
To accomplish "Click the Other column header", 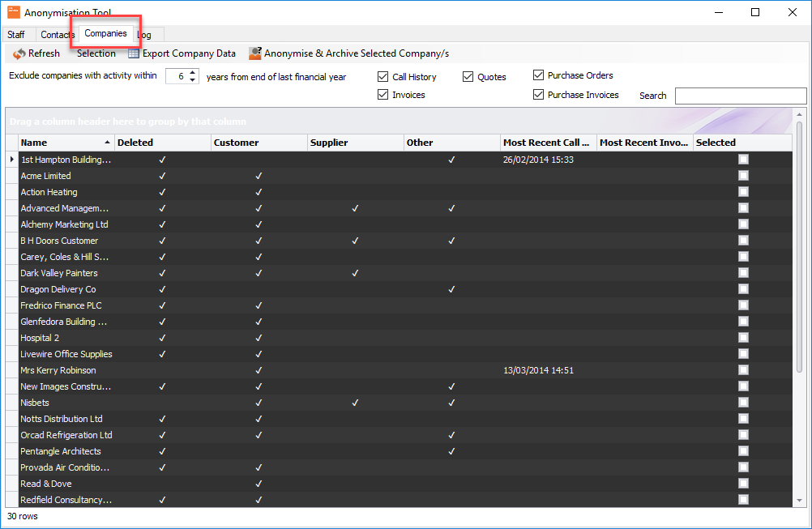I will 451,143.
